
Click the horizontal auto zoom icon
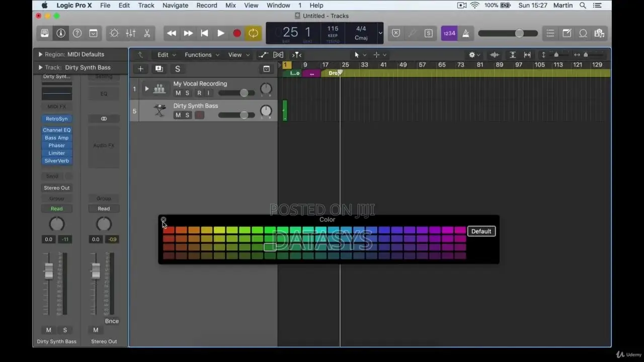click(x=527, y=55)
